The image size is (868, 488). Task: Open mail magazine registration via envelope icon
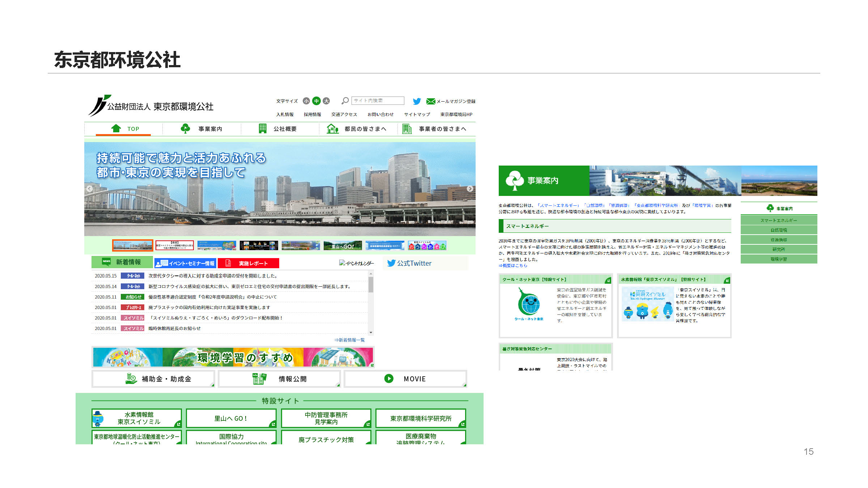(431, 102)
